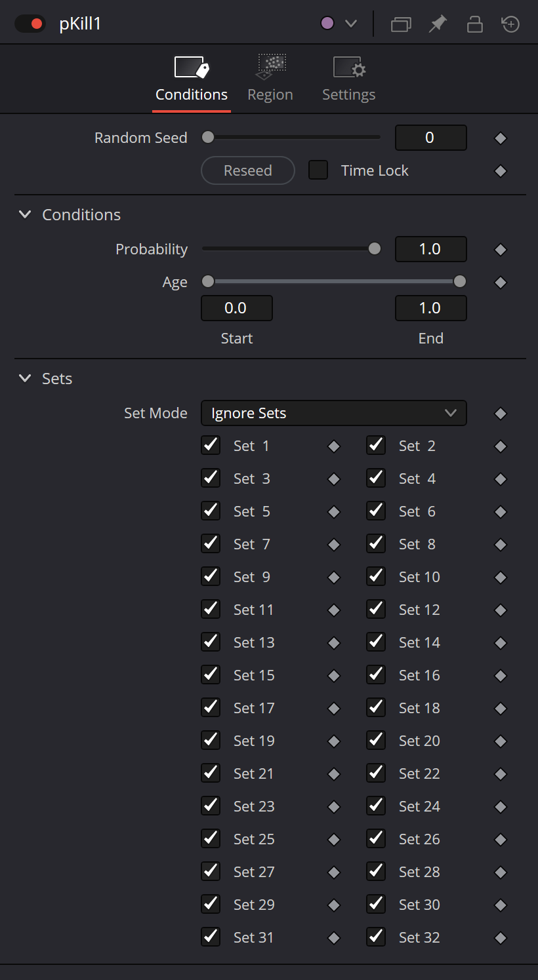The height and width of the screenshot is (980, 538).
Task: Click the Probability value field
Action: coord(430,249)
